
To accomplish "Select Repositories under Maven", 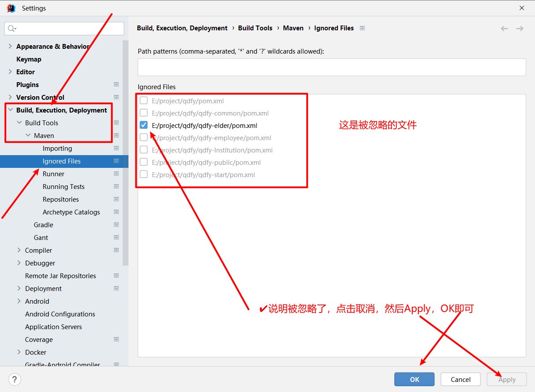I will coord(61,199).
